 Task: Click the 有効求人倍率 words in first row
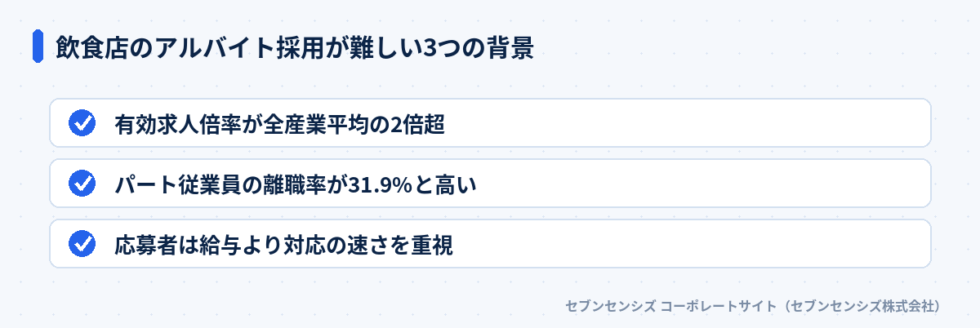176,124
